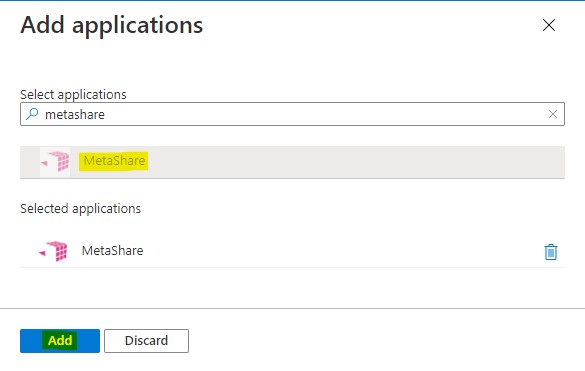Close the Add applications panel
Viewport: 585px width, 371px height.
549,25
